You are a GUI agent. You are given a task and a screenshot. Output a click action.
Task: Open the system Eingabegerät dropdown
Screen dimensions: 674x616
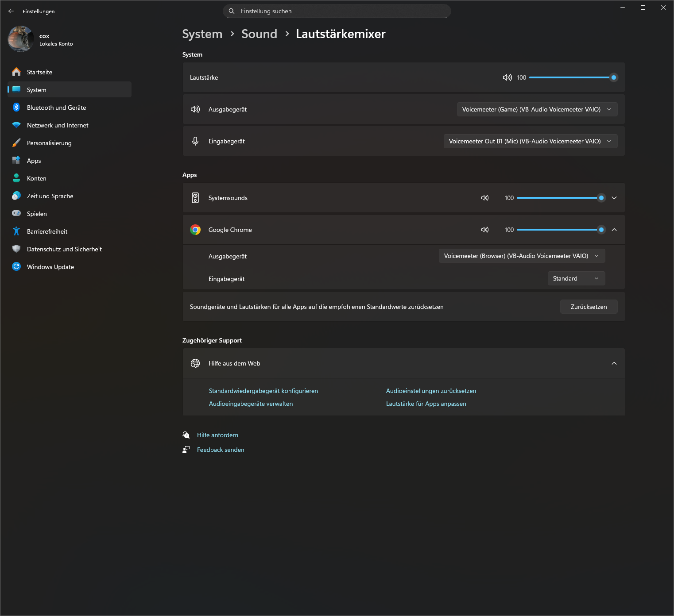(530, 141)
